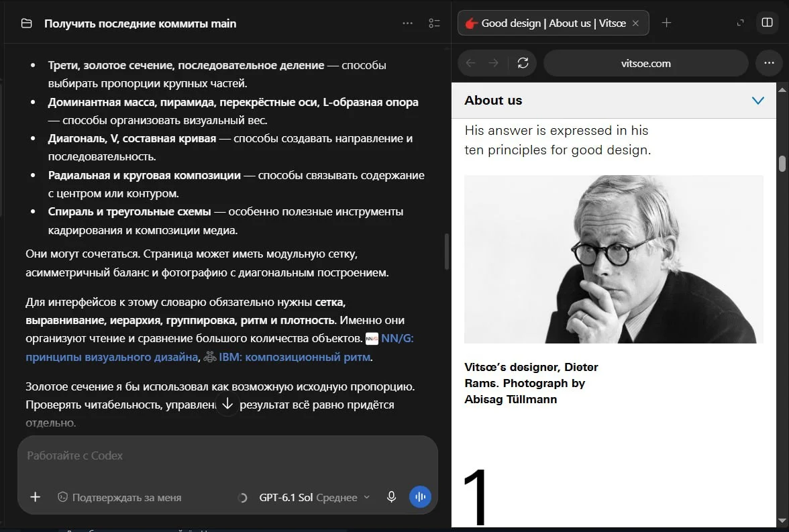Click the large numeral 1 heading
The height and width of the screenshot is (532, 789).
tap(476, 496)
